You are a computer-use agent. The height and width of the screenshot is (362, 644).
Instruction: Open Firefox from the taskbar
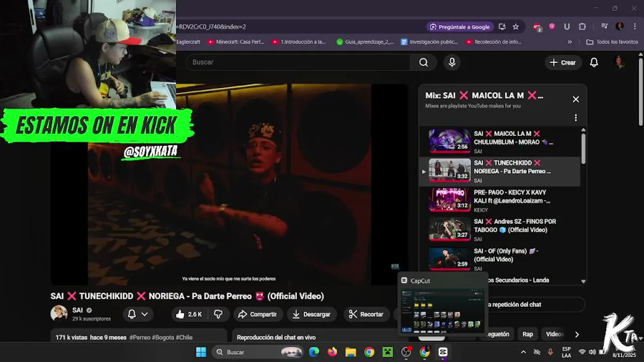pyautogui.click(x=332, y=352)
